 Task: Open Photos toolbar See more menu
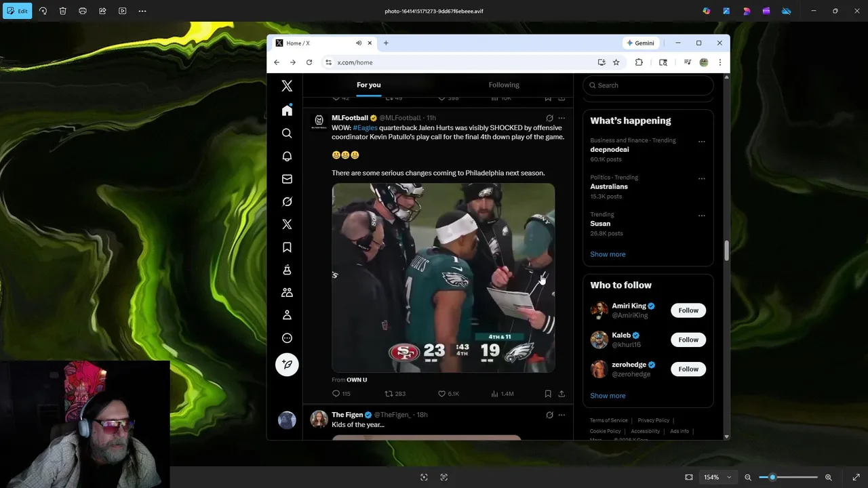(x=142, y=11)
